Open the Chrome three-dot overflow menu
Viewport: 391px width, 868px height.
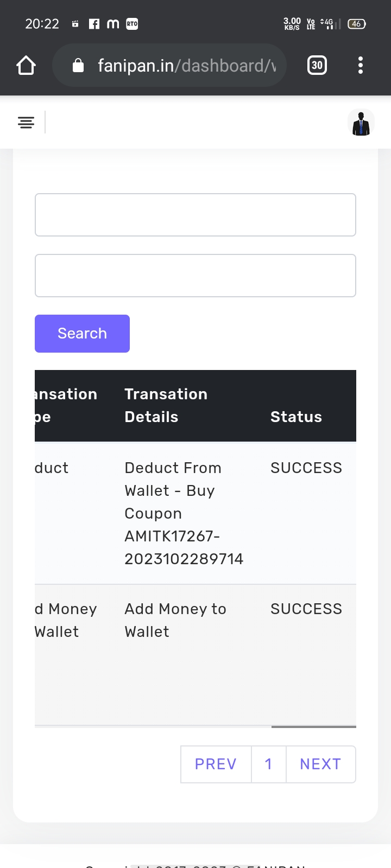(x=361, y=66)
